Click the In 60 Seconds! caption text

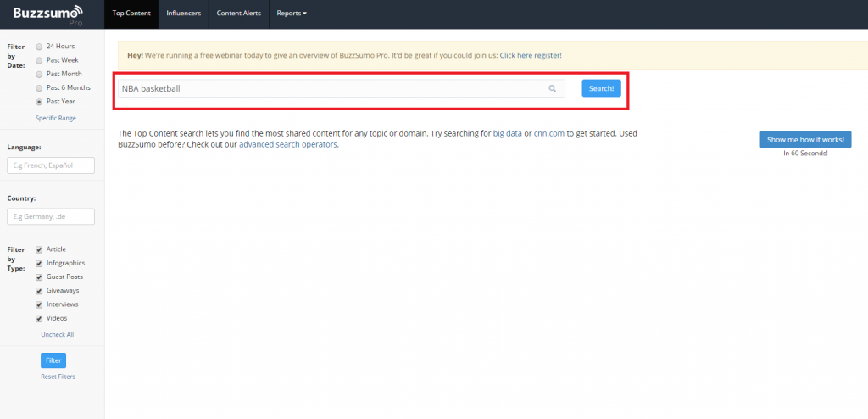[x=805, y=154]
